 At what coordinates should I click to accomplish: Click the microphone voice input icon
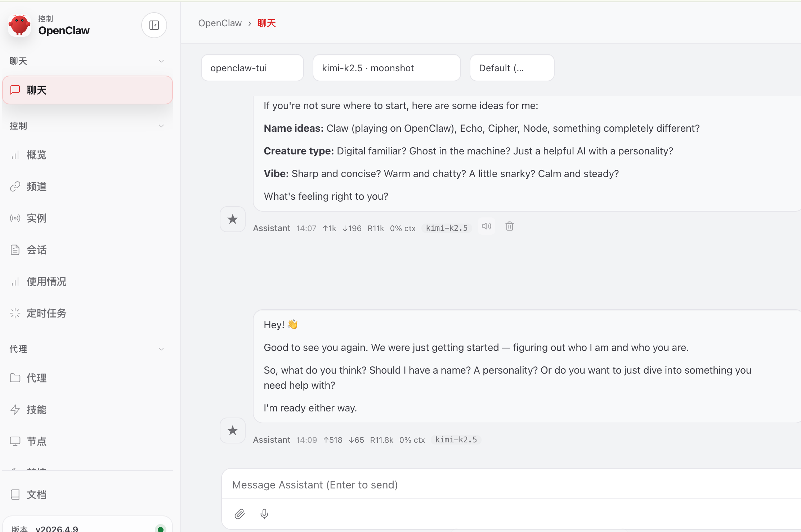pos(264,514)
